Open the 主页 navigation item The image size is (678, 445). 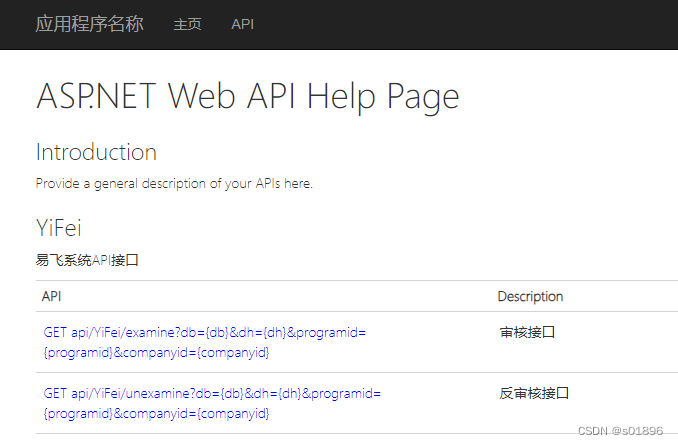click(x=187, y=24)
